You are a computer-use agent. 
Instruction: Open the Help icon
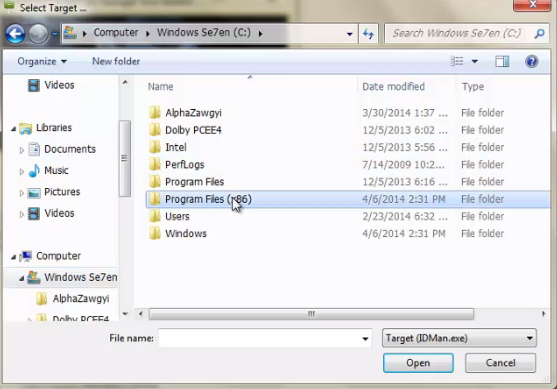point(531,61)
